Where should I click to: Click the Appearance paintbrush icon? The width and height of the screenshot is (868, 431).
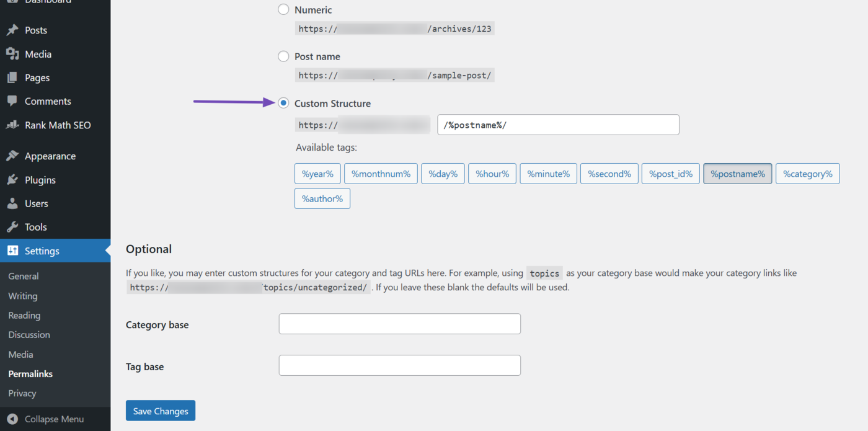12,156
